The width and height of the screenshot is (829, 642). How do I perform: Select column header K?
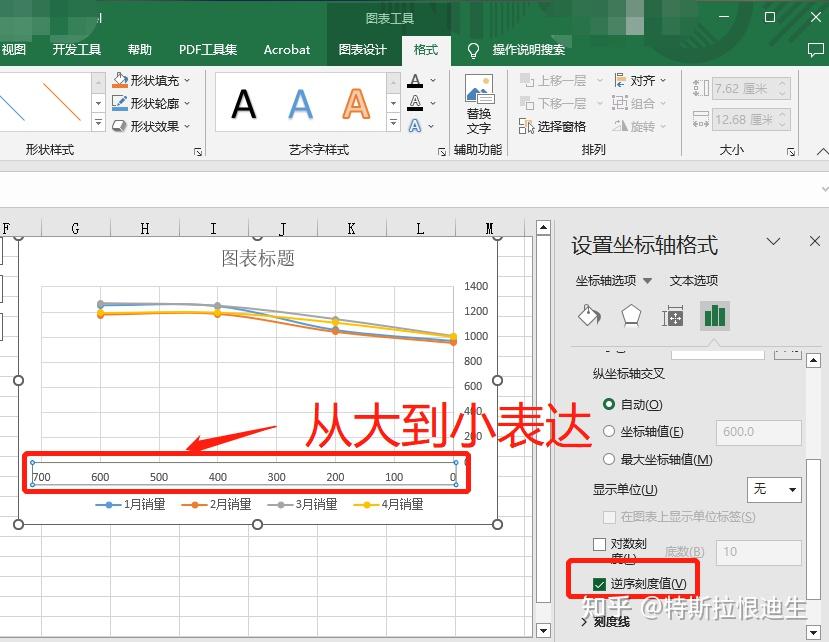pyautogui.click(x=351, y=228)
